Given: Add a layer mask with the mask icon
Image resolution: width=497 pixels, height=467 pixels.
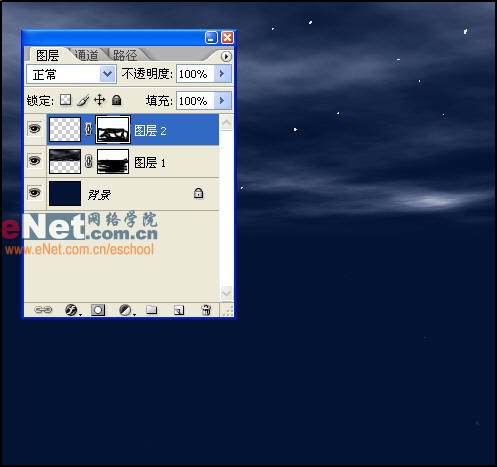Looking at the screenshot, I should (x=98, y=310).
